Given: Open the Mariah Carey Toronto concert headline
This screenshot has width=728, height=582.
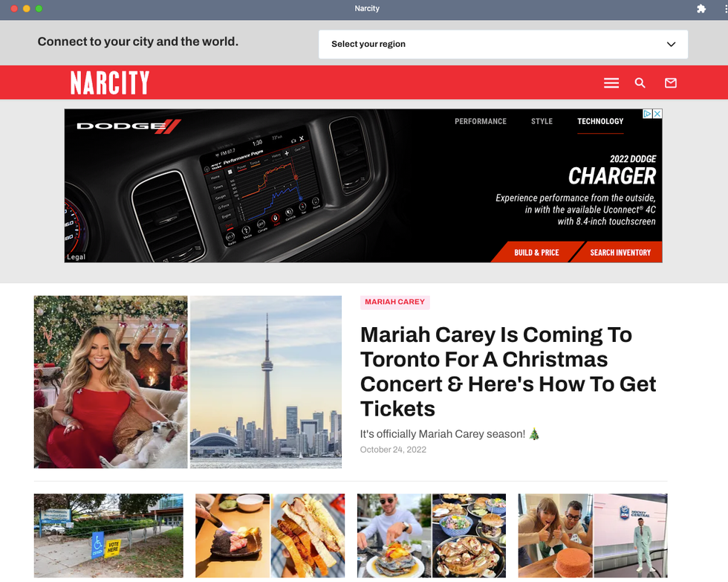Looking at the screenshot, I should pyautogui.click(x=508, y=371).
